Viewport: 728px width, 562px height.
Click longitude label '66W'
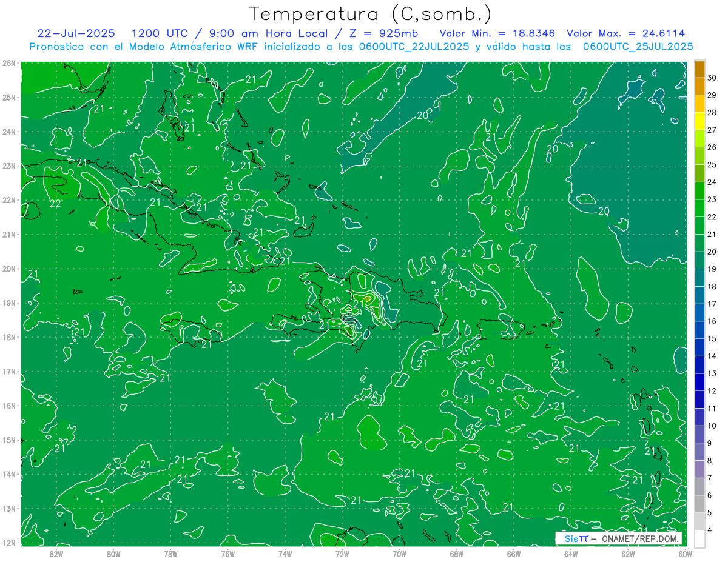tap(513, 554)
